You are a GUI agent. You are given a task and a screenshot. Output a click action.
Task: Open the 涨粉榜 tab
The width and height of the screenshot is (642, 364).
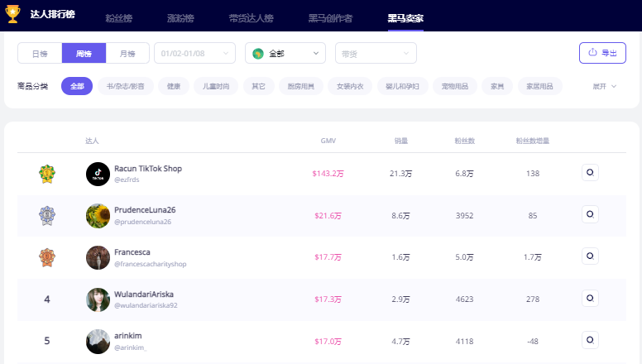pyautogui.click(x=180, y=18)
